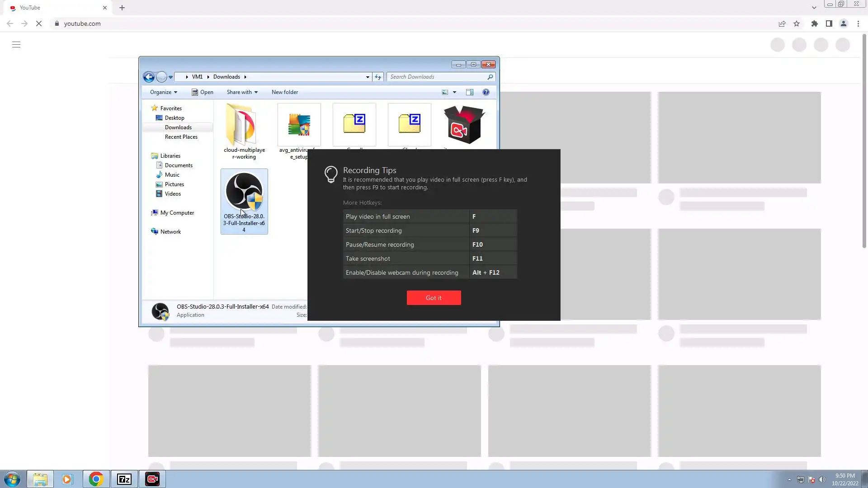The image size is (868, 488).
Task: Expand the address bar history dropdown arrow
Action: [x=368, y=77]
